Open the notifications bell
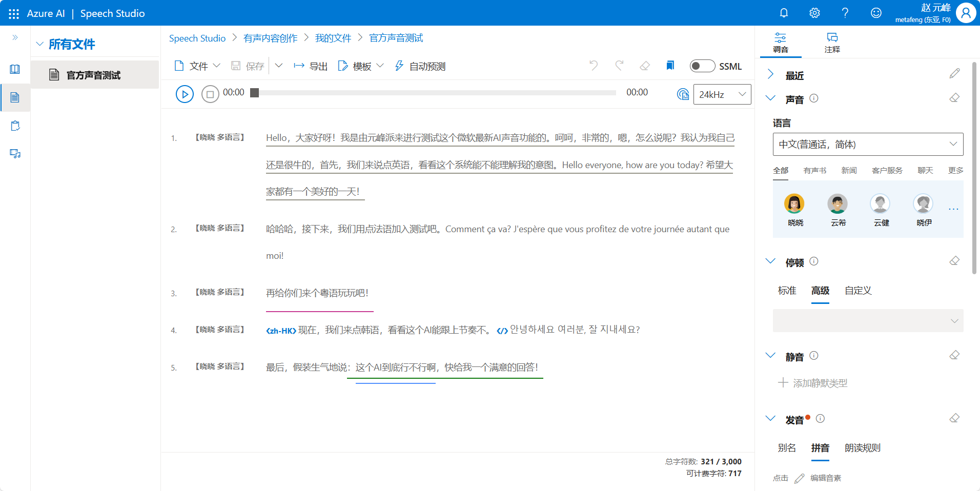Viewport: 980px width, 491px height. pyautogui.click(x=784, y=13)
